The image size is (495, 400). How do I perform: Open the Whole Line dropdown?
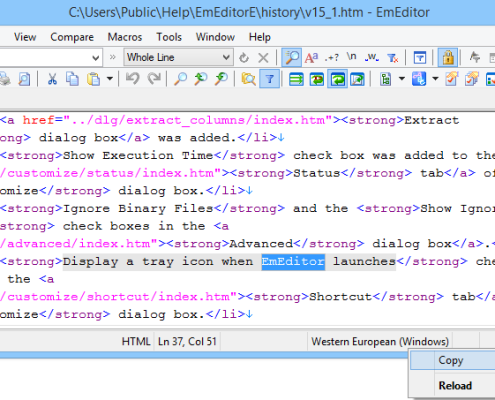click(178, 57)
